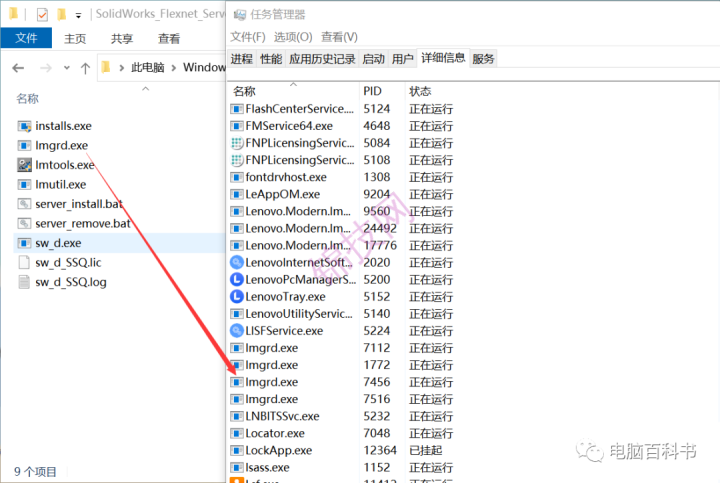Screen dimensions: 720x483
Task: Click the sw_d_SSQ.lic file icon
Action: click(x=24, y=263)
